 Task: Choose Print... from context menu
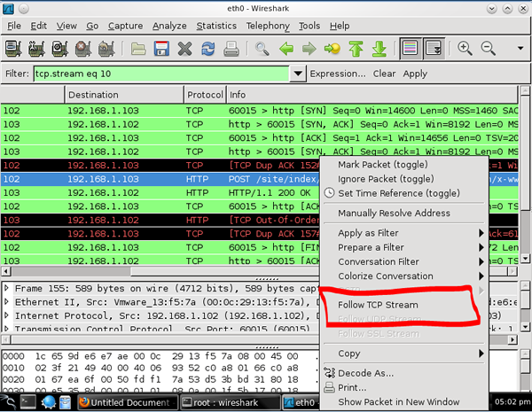(x=403, y=387)
